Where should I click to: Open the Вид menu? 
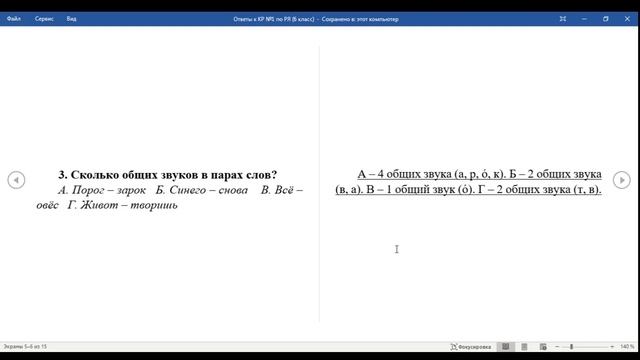click(71, 19)
